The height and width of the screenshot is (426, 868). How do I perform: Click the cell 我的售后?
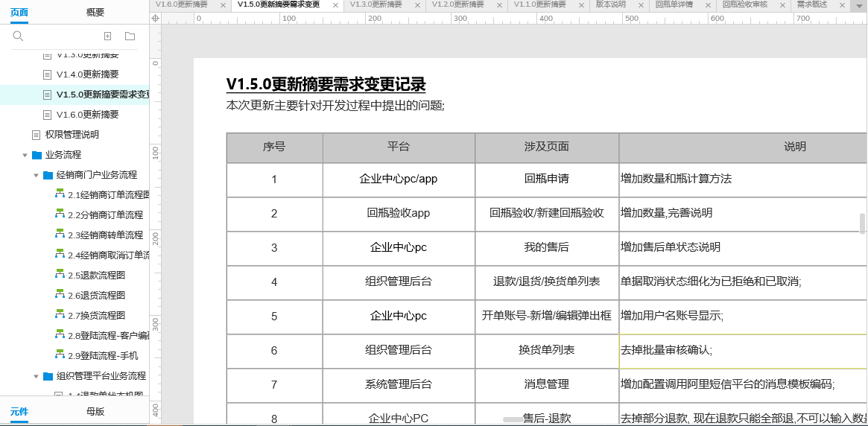click(x=547, y=248)
